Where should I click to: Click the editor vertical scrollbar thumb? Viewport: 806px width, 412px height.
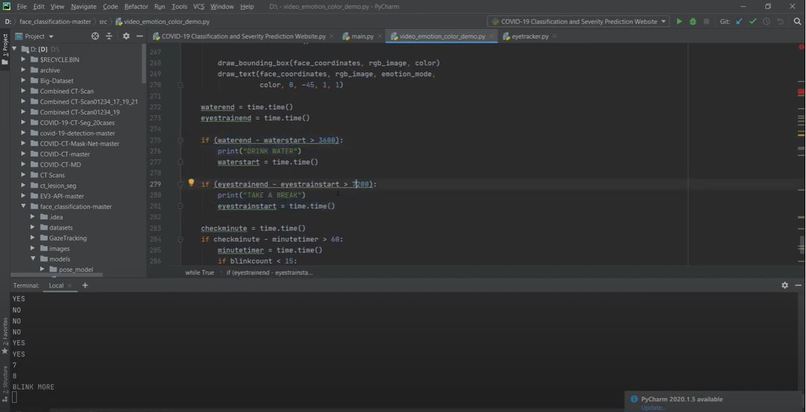click(802, 244)
